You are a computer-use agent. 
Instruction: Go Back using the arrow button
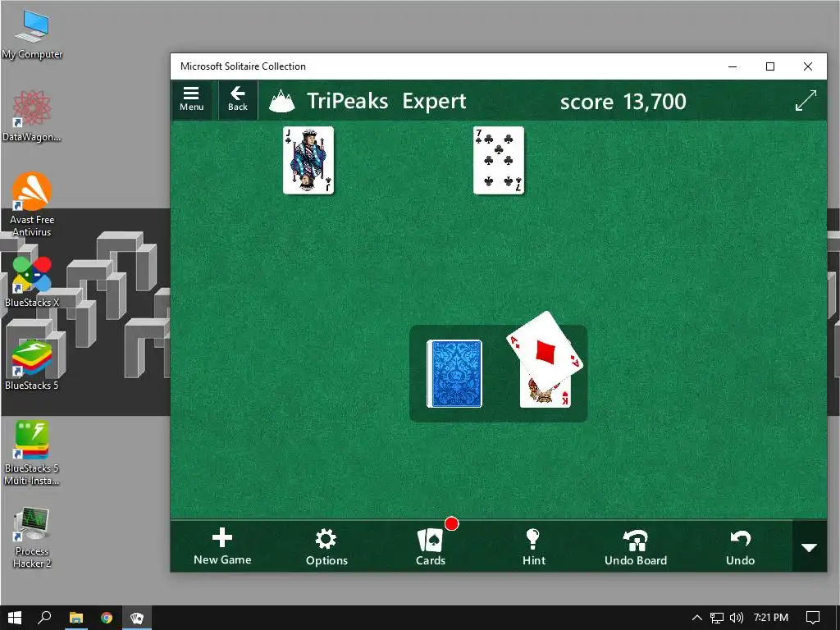coord(237,99)
